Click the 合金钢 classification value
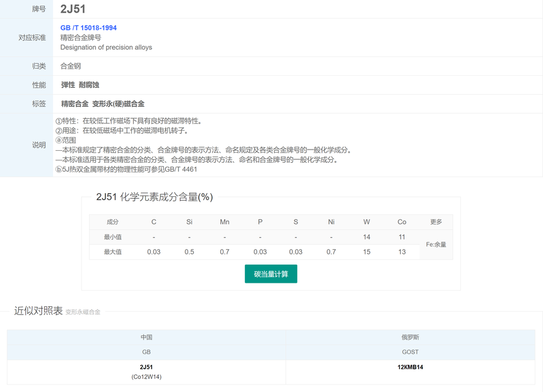 point(71,66)
